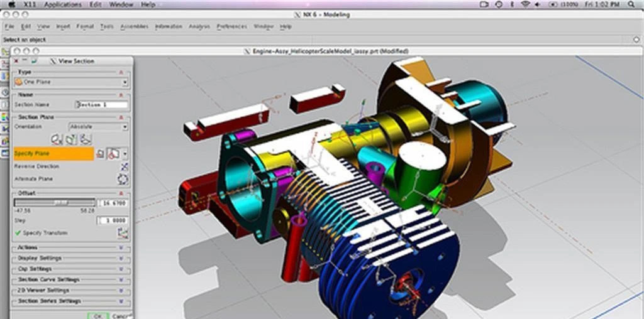This screenshot has width=644, height=319.
Task: Click the Set Plane to X icon
Action: coord(56,139)
